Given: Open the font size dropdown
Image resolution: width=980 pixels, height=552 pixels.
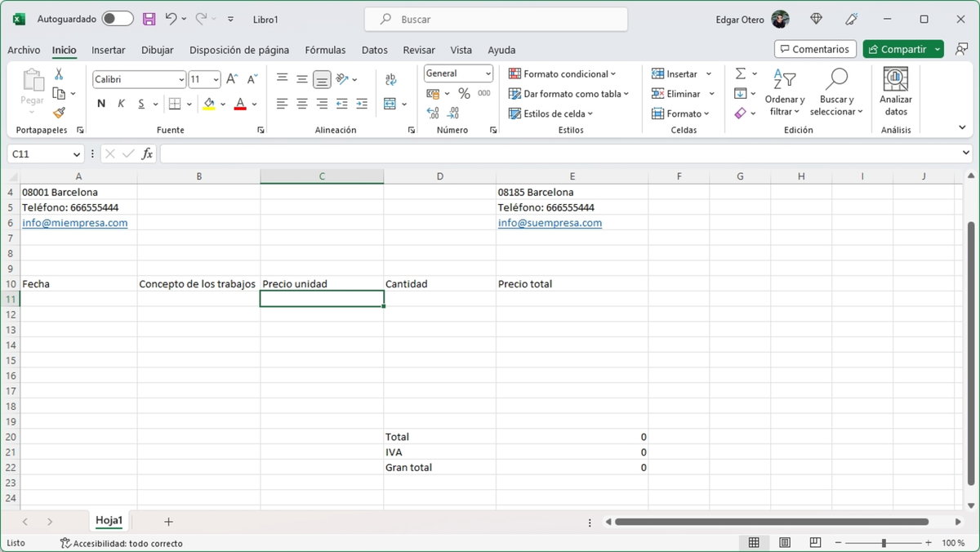Looking at the screenshot, I should [x=216, y=79].
